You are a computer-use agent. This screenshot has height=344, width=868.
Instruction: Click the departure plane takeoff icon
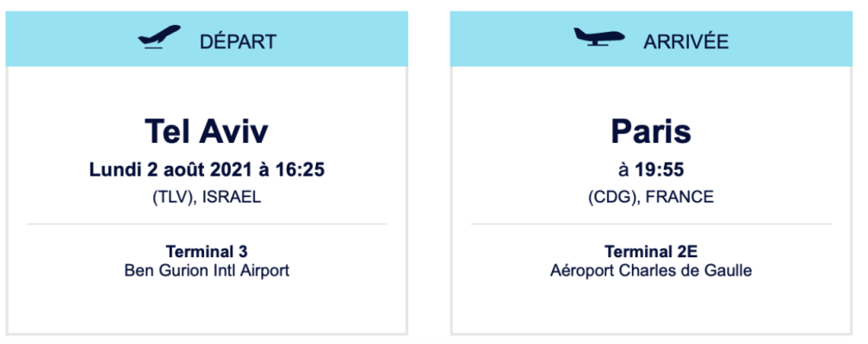tap(159, 39)
